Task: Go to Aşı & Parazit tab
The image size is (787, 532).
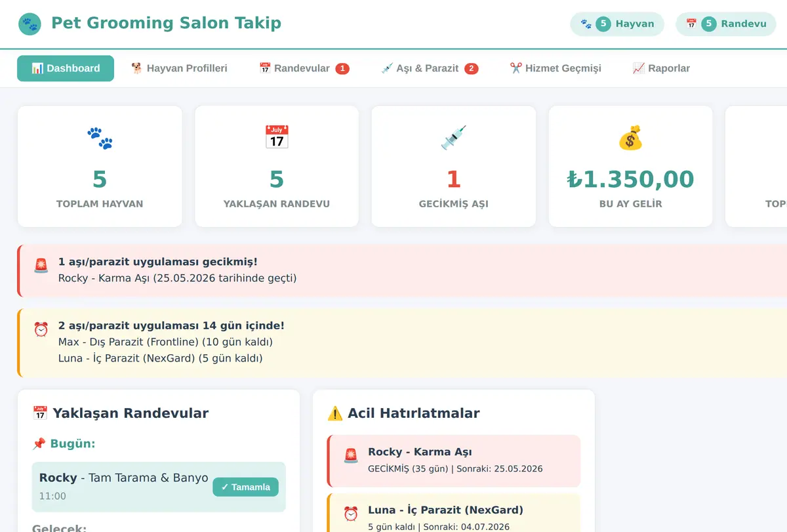Action: point(430,68)
